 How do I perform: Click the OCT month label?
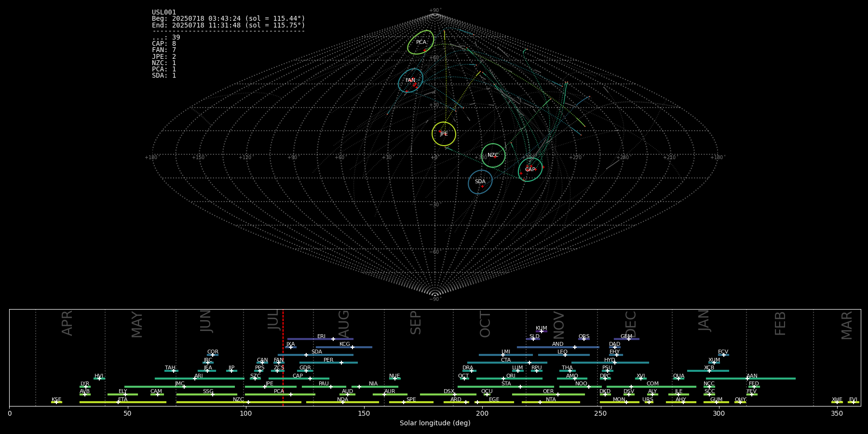pyautogui.click(x=485, y=324)
